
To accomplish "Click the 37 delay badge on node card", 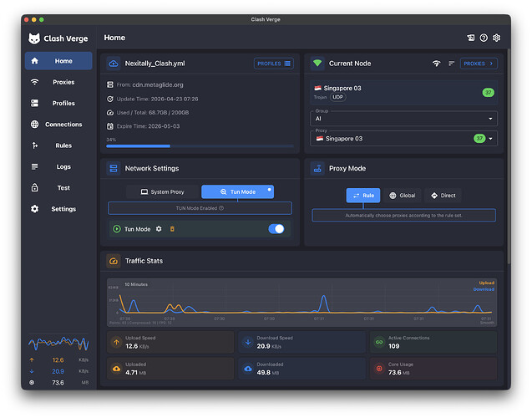I will (x=488, y=92).
